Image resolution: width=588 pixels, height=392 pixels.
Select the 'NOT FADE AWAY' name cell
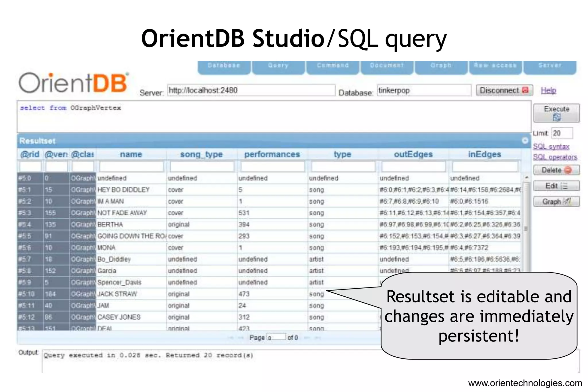tap(131, 213)
